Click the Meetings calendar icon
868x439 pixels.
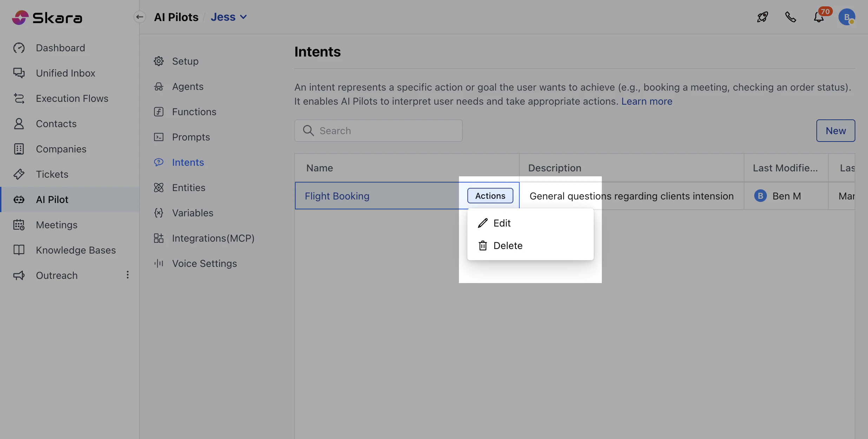(19, 225)
